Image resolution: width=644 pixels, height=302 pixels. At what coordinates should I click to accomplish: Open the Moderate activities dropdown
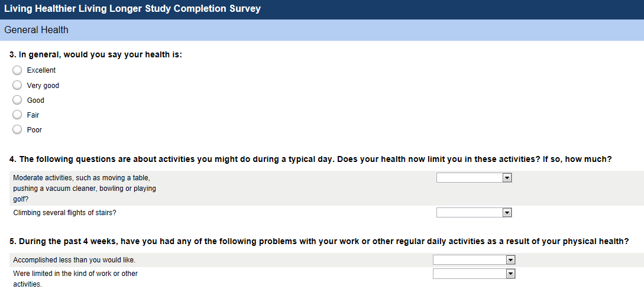click(474, 178)
